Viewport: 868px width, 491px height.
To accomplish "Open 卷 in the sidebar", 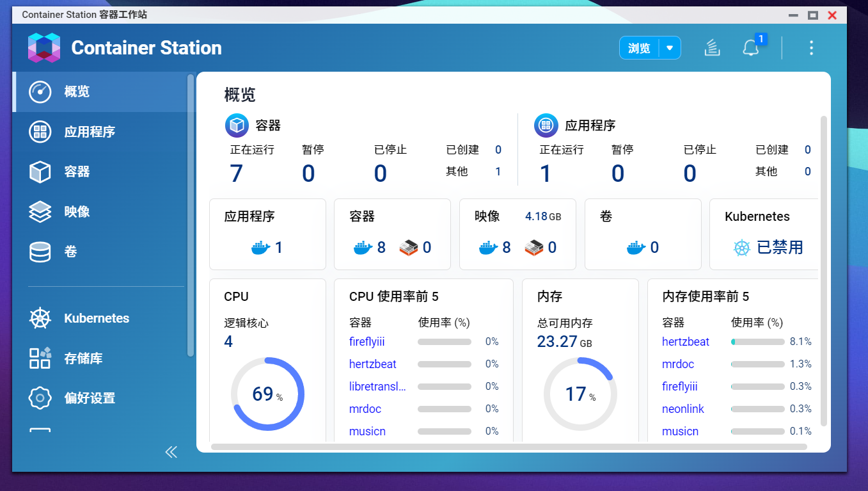I will pyautogui.click(x=99, y=252).
